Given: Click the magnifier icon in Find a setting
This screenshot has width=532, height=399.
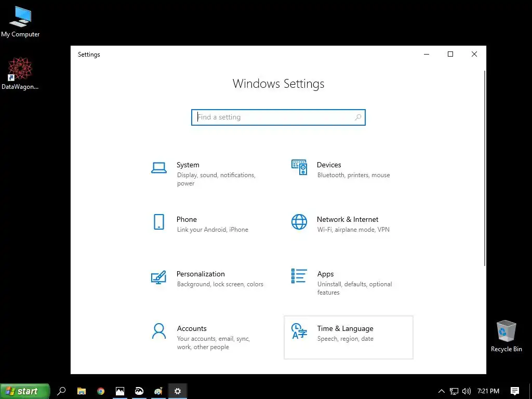Looking at the screenshot, I should (357, 117).
